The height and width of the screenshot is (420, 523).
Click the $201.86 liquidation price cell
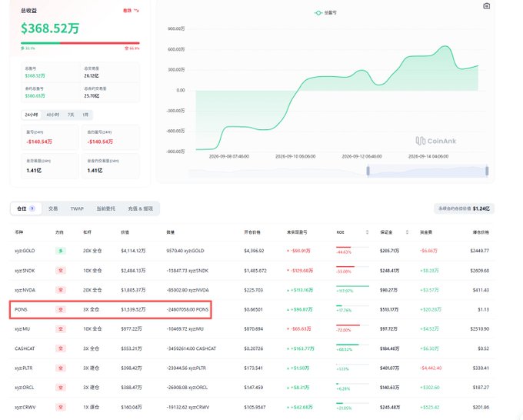[x=481, y=408]
